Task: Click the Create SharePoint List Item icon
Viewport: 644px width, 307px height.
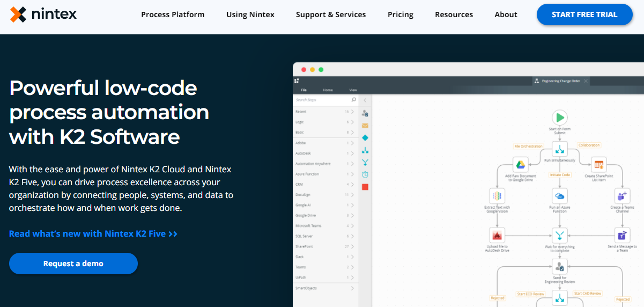Action: click(x=599, y=164)
